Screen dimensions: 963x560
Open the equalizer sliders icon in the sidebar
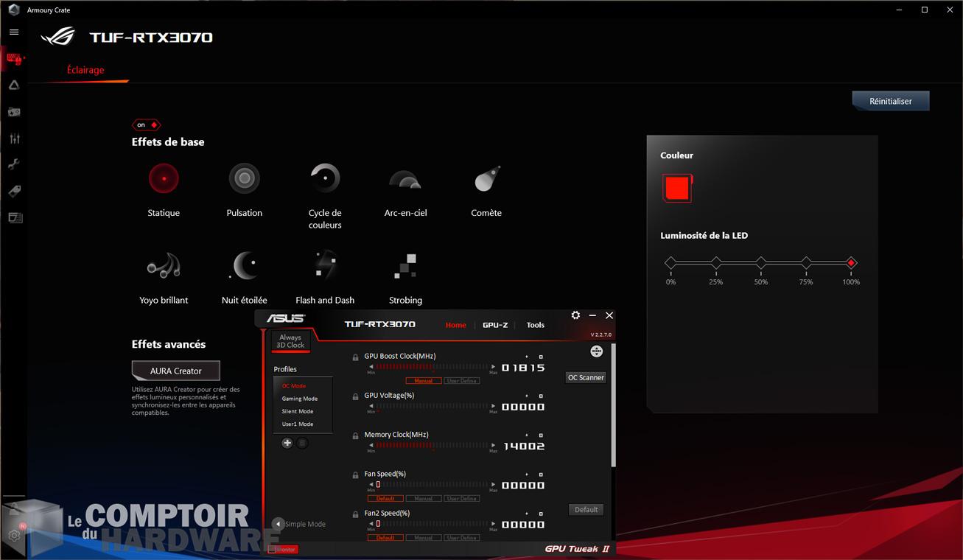click(x=13, y=138)
